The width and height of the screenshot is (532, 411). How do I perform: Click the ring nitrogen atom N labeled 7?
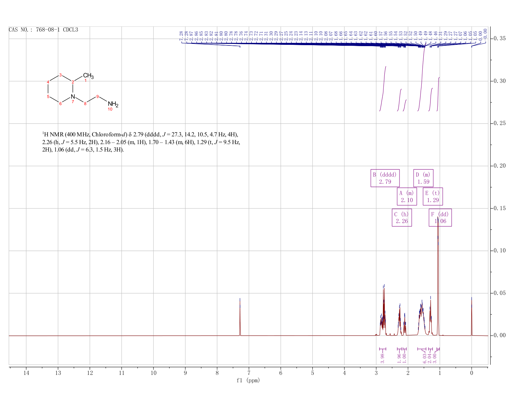(x=73, y=96)
